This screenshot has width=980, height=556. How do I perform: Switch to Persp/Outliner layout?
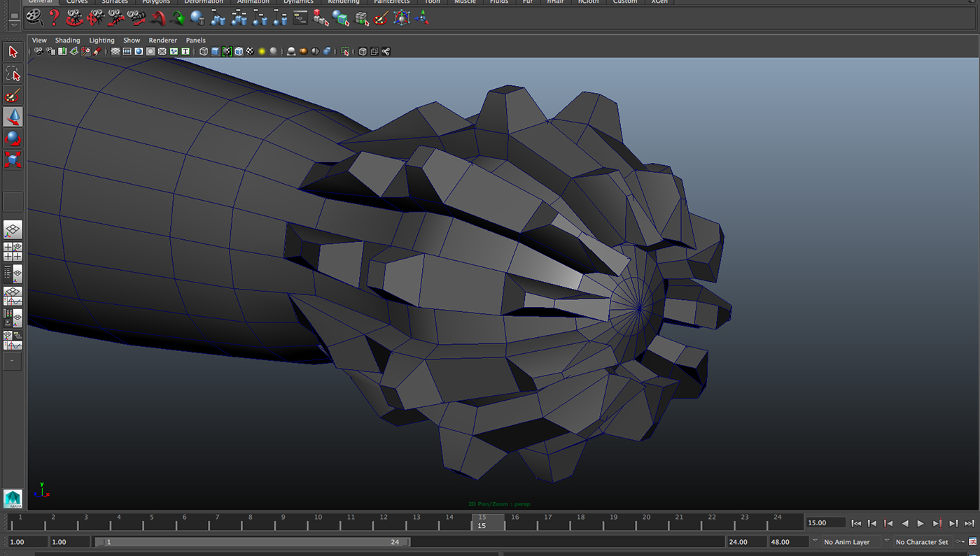[x=13, y=273]
